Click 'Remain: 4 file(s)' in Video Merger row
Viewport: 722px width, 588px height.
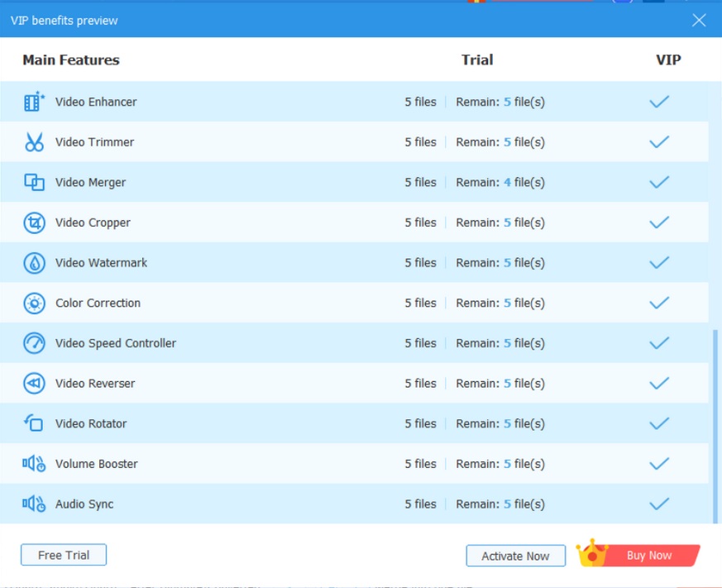500,182
